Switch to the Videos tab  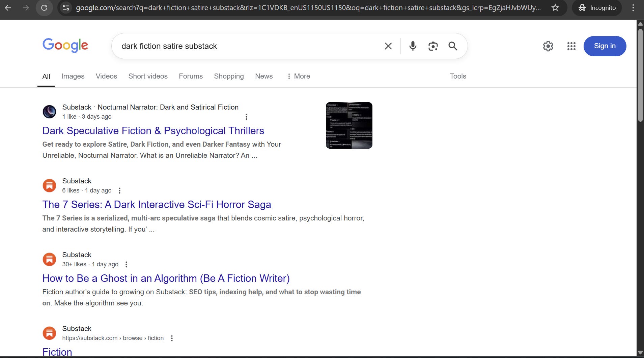[106, 76]
